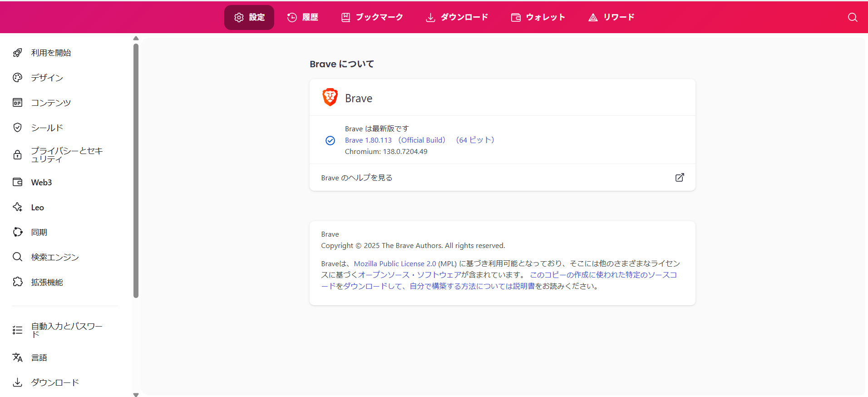Click the translate icon beside 言語
The height and width of the screenshot is (397, 868).
[17, 357]
